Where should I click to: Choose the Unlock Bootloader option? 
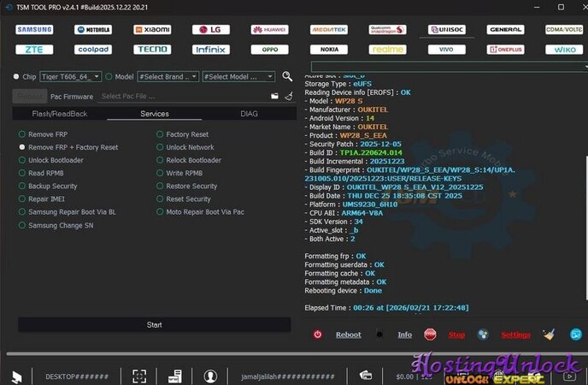22,160
